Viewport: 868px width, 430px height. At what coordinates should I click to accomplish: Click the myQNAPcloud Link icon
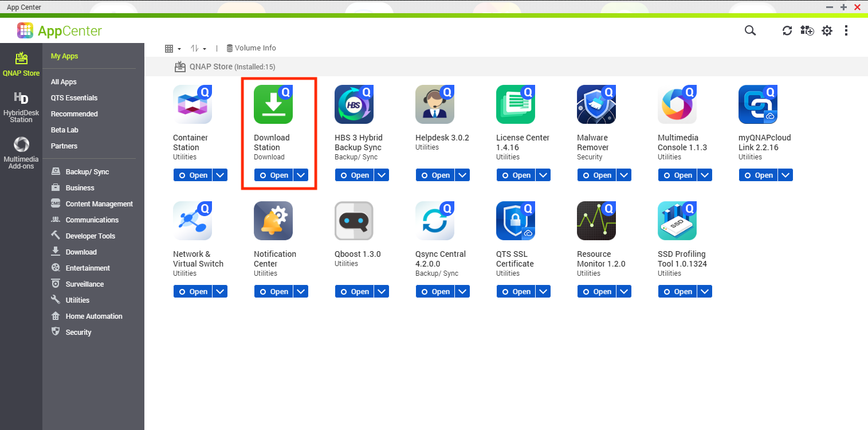[758, 104]
